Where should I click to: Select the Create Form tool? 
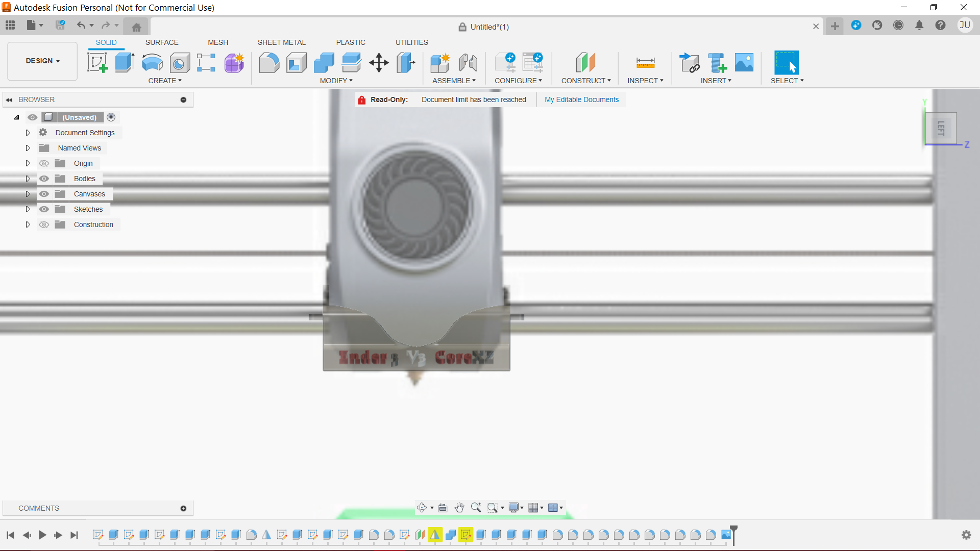tap(234, 63)
